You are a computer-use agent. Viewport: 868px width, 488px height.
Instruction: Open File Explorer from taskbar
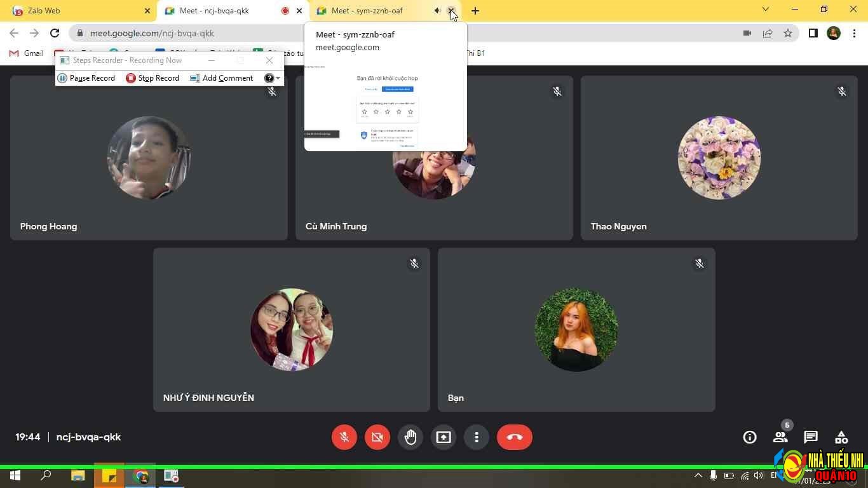(78, 475)
